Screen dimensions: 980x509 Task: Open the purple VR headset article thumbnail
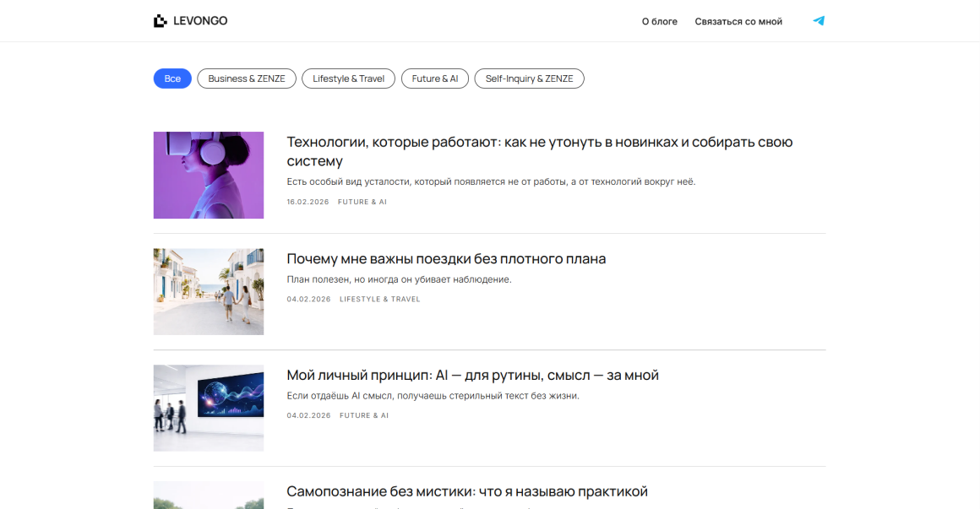click(208, 175)
